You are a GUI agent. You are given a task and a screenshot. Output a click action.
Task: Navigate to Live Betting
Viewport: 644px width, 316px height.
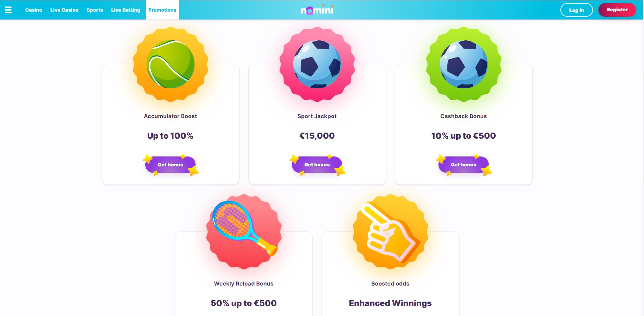coord(126,10)
